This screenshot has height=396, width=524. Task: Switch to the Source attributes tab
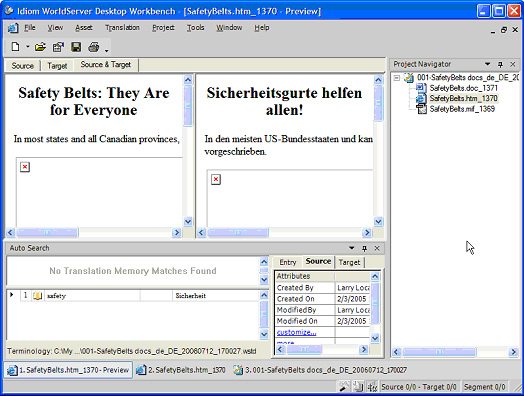click(x=318, y=261)
